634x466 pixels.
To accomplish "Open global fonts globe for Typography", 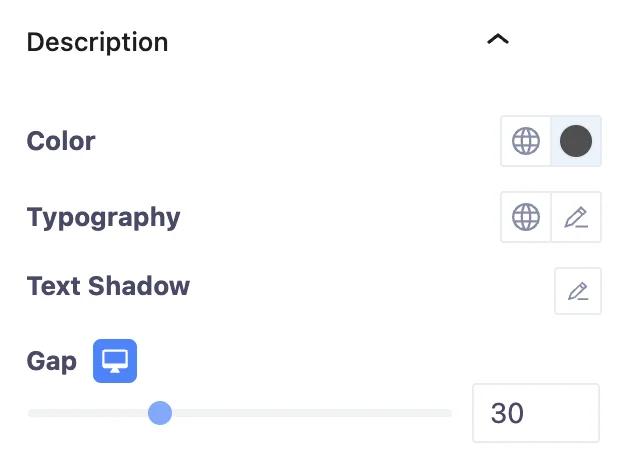I will pos(526,217).
